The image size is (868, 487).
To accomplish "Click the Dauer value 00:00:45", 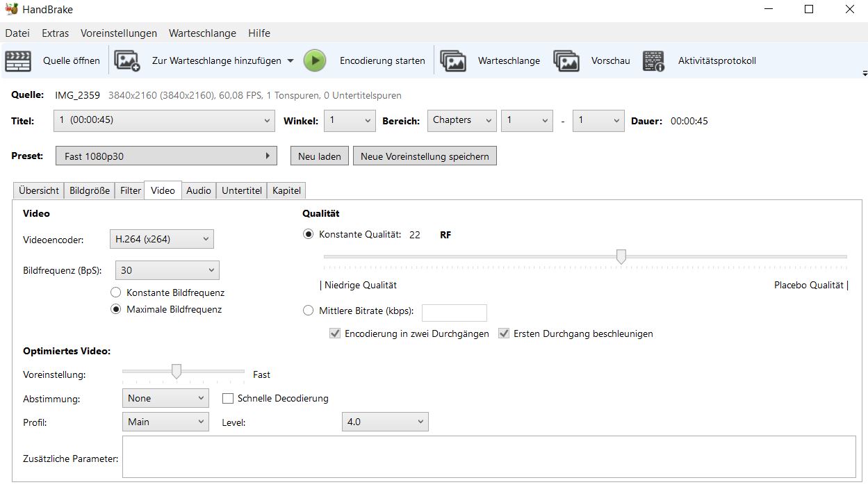I will (x=689, y=121).
